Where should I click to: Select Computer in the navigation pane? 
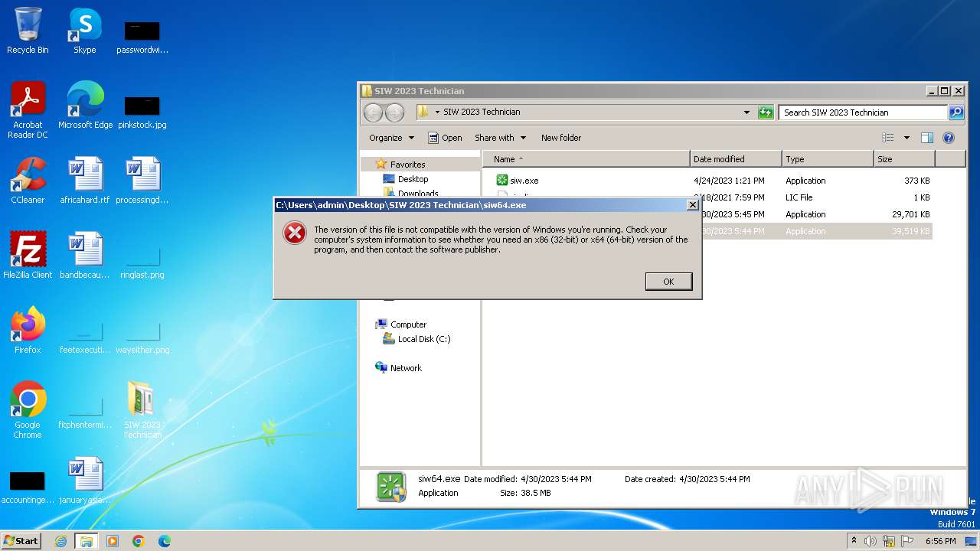tap(408, 324)
